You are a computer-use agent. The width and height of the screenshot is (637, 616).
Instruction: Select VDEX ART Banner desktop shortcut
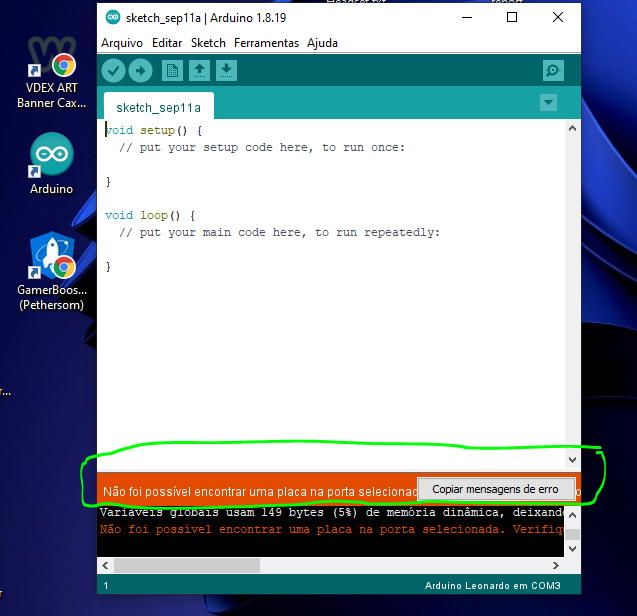pos(52,73)
